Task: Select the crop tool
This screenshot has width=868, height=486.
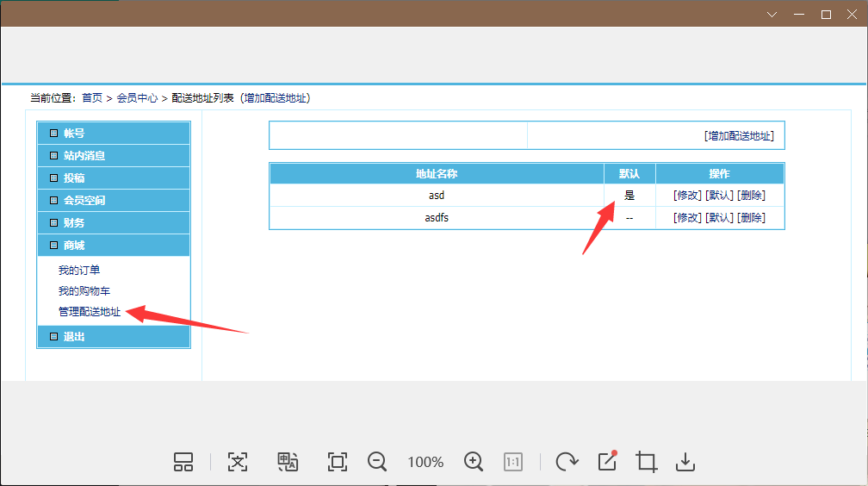Action: (646, 462)
